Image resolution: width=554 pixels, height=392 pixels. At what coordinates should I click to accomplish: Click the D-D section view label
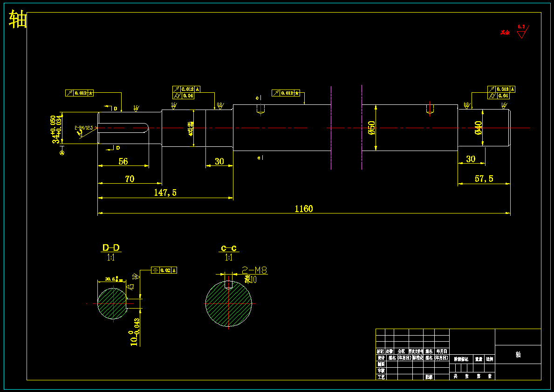click(x=111, y=248)
